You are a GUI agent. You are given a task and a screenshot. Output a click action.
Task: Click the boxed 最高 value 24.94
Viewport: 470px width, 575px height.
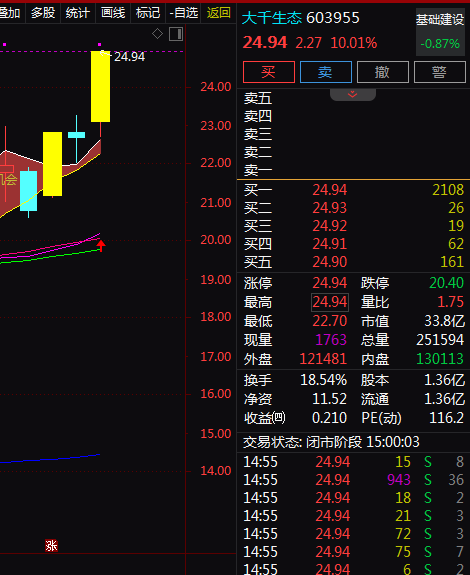pyautogui.click(x=330, y=302)
